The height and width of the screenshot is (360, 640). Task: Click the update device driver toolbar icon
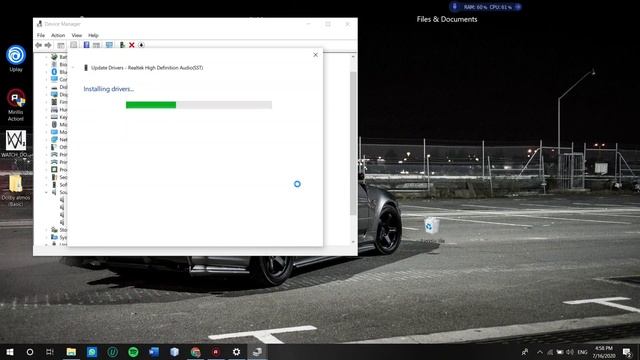point(122,45)
